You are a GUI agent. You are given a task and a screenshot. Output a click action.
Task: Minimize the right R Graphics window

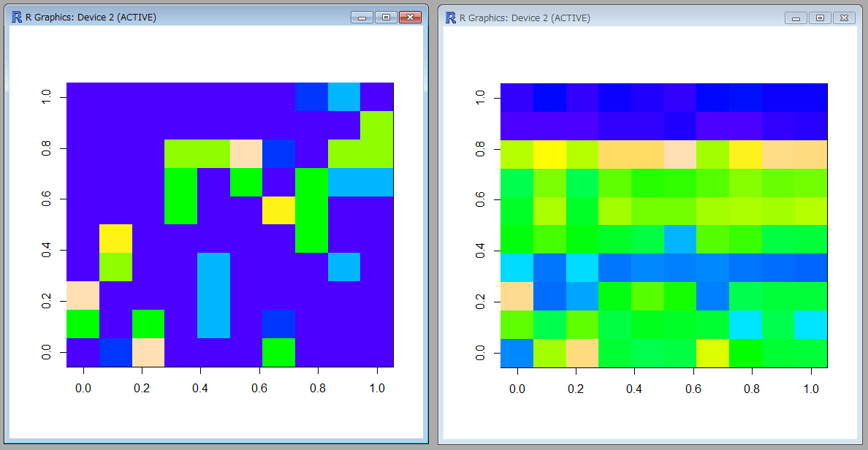pyautogui.click(x=796, y=18)
